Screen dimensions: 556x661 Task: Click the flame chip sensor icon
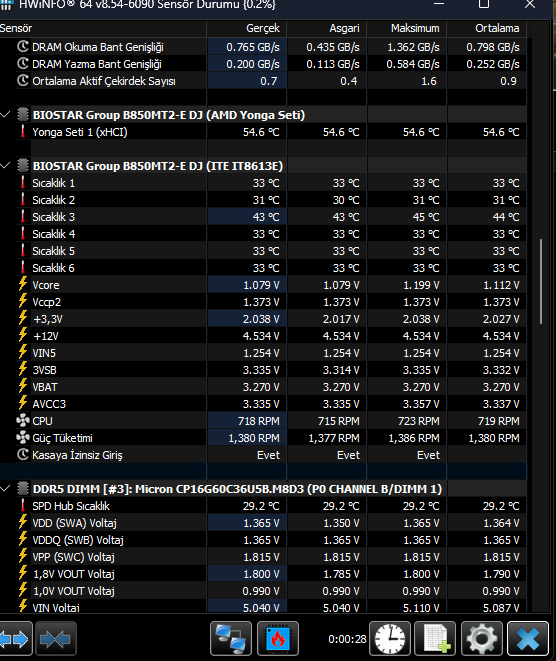[x=277, y=639]
